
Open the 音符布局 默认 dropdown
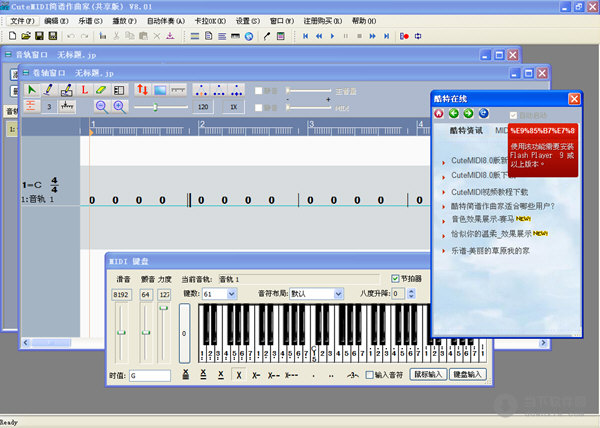coord(338,294)
